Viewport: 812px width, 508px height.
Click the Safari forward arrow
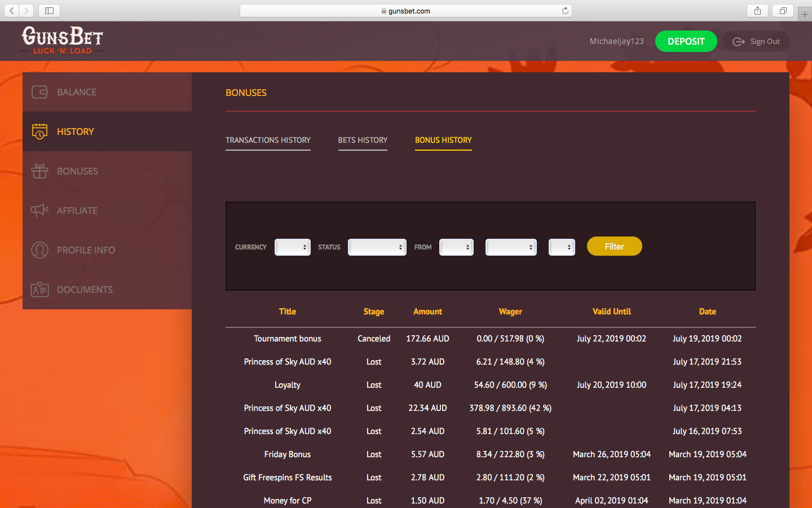click(x=26, y=11)
